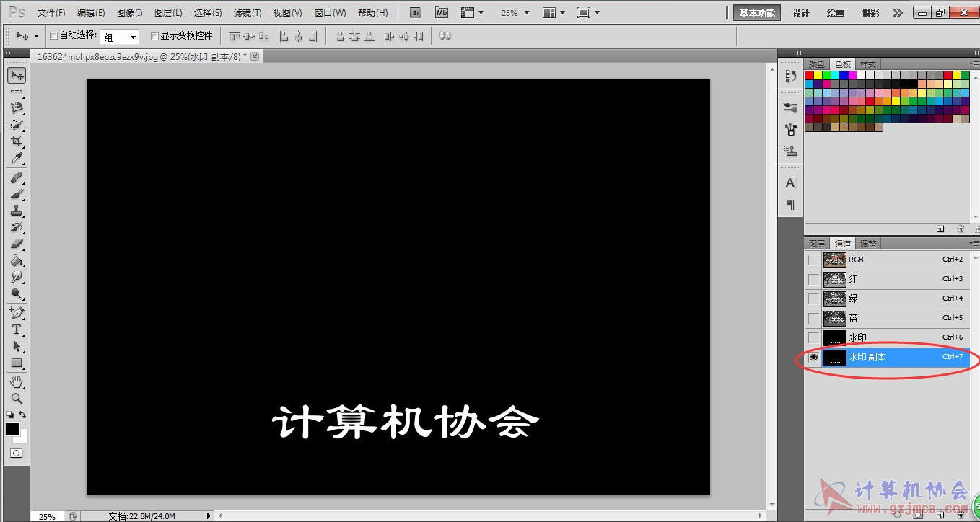Viewport: 980px width, 522px height.
Task: Select the Lasso tool
Action: point(16,108)
